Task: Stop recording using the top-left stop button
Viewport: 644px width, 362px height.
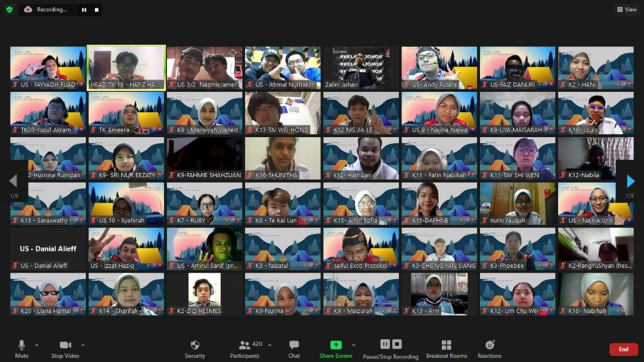Action: [97, 10]
